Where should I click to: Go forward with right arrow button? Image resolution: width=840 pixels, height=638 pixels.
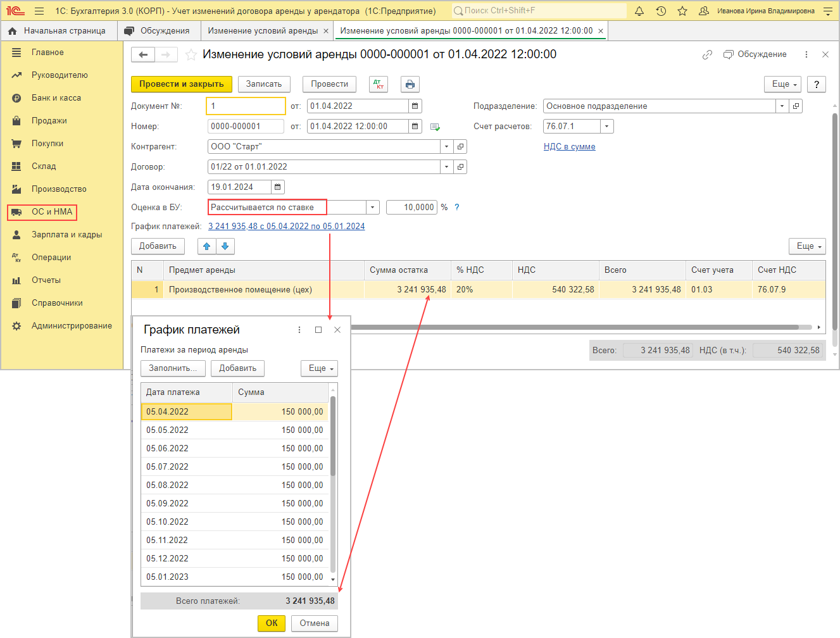tap(166, 55)
